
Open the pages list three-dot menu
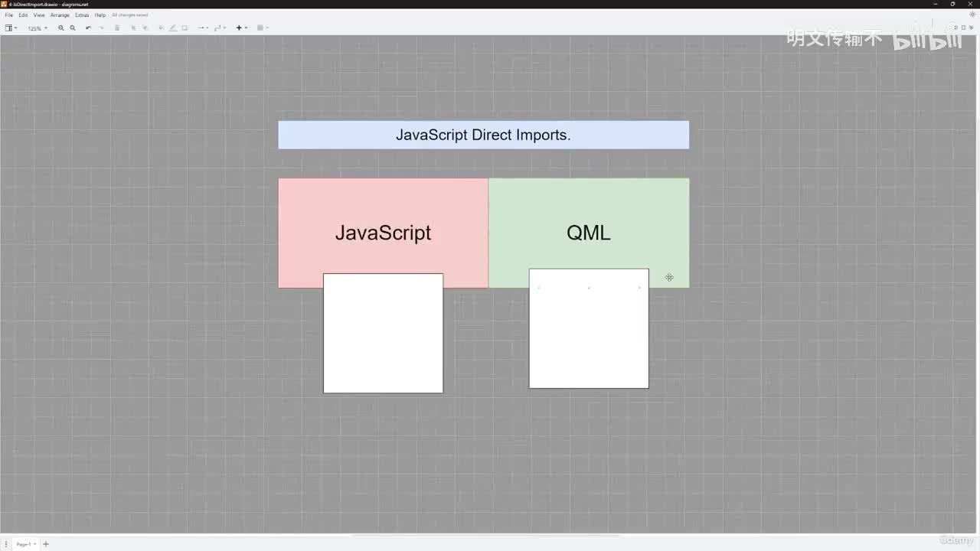[x=5, y=544]
